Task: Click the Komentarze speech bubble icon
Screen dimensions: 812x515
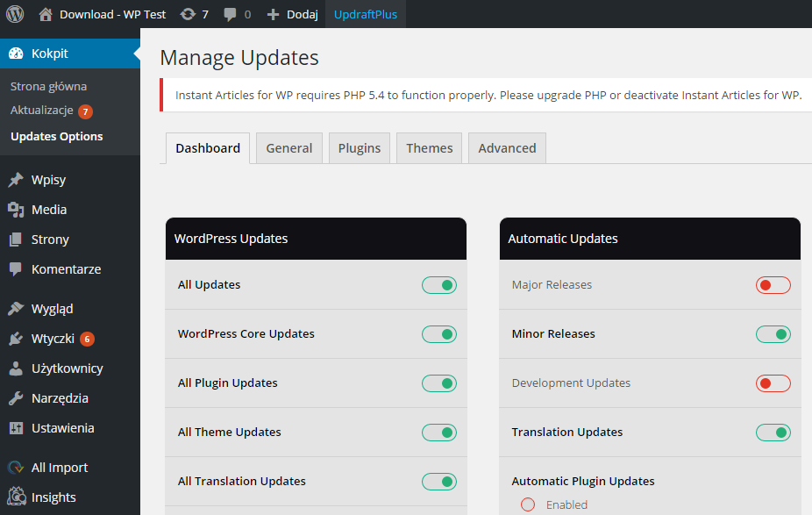Action: [16, 268]
